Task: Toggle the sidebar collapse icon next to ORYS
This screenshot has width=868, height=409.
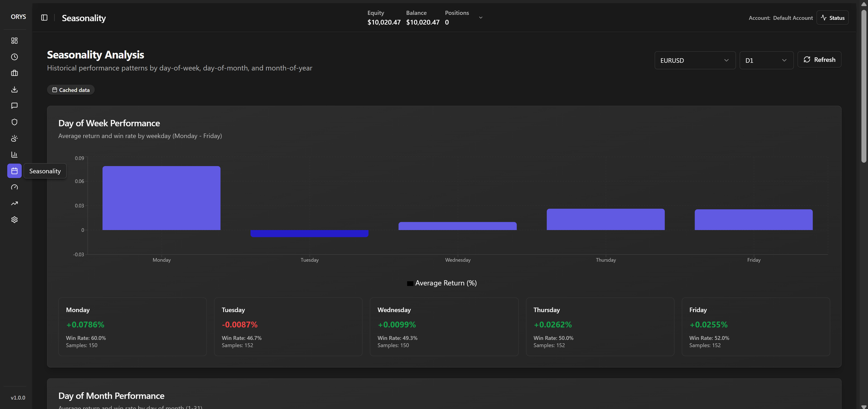Action: tap(44, 17)
